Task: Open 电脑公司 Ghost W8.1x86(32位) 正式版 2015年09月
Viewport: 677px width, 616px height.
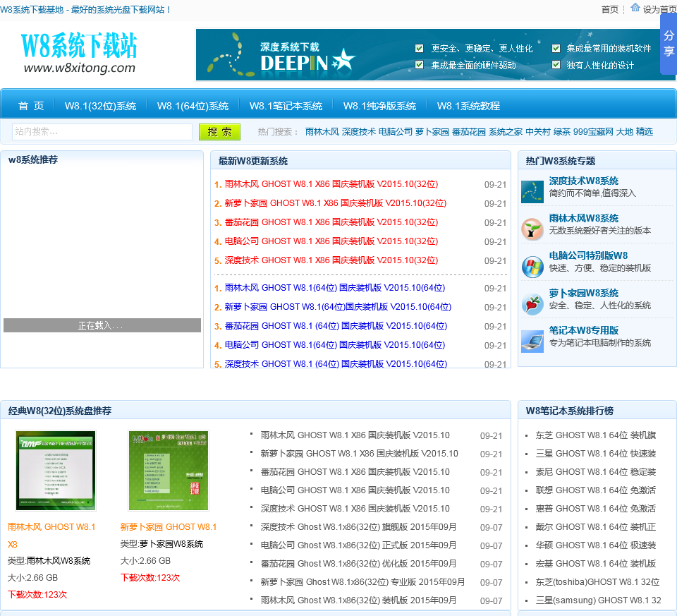Action: click(358, 545)
